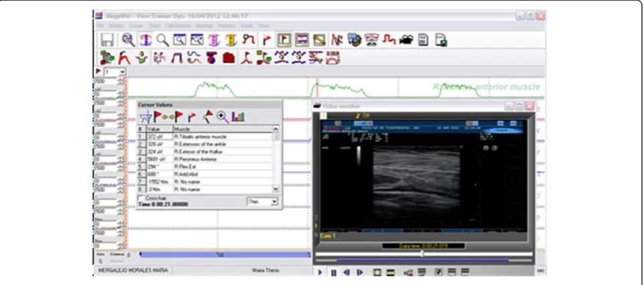Click the framed magnifier zoom-window icon
This screenshot has width=644, height=285.
(x=180, y=39)
